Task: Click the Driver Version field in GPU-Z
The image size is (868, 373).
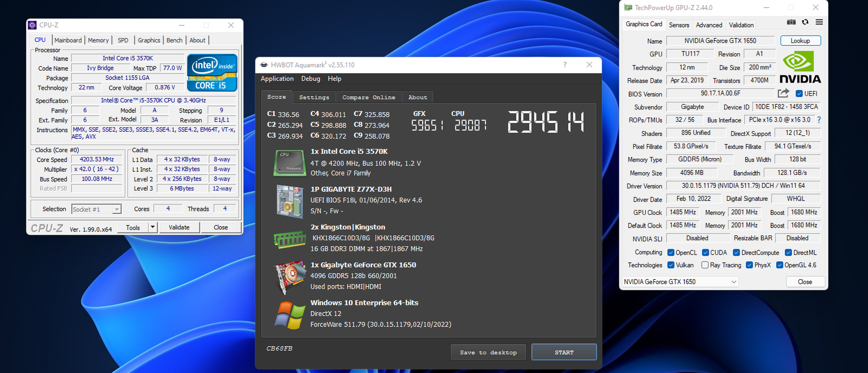Action: pos(743,186)
